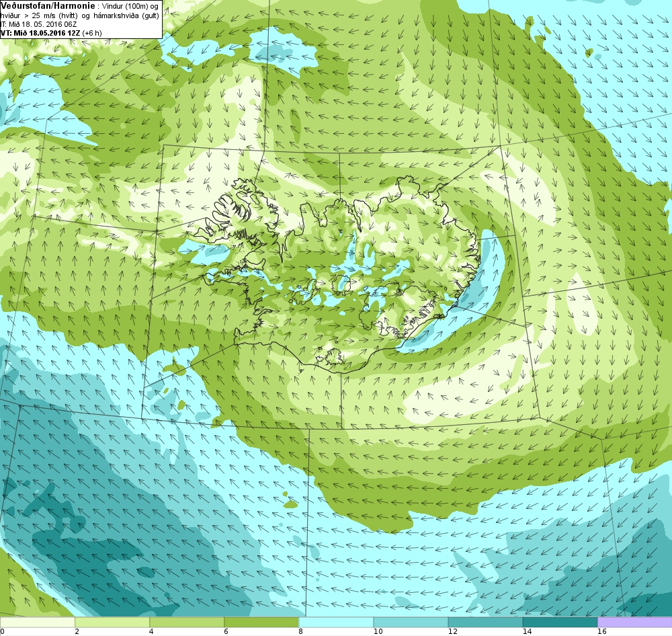The height and width of the screenshot is (636, 672).
Task: Click the legend scale label "10"
Action: pos(378,631)
